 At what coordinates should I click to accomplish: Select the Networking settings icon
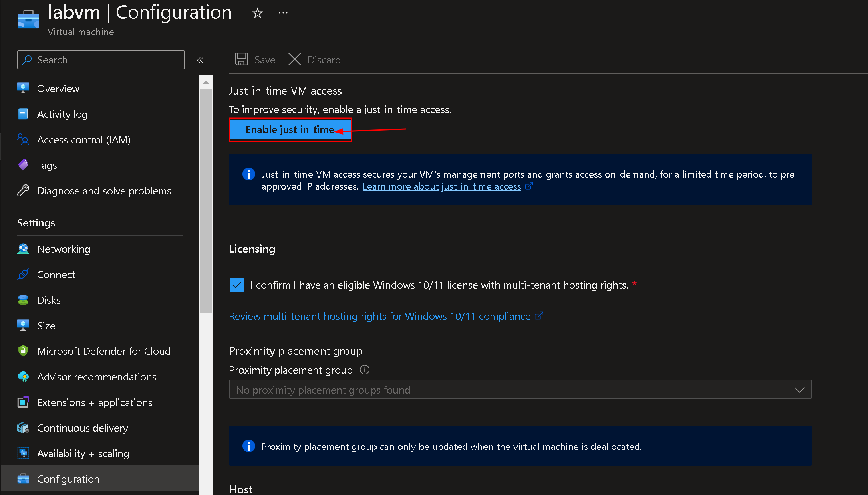click(23, 249)
